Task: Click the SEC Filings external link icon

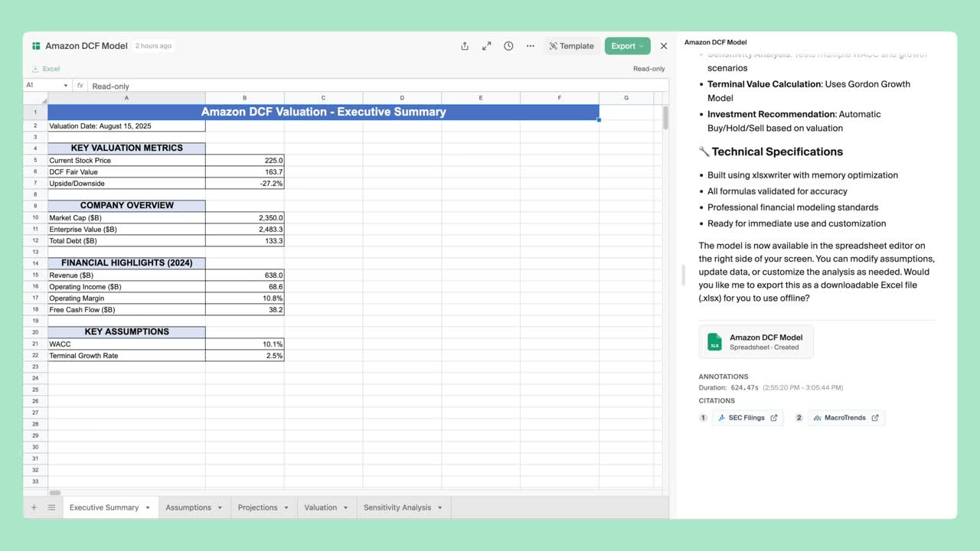Action: tap(774, 418)
